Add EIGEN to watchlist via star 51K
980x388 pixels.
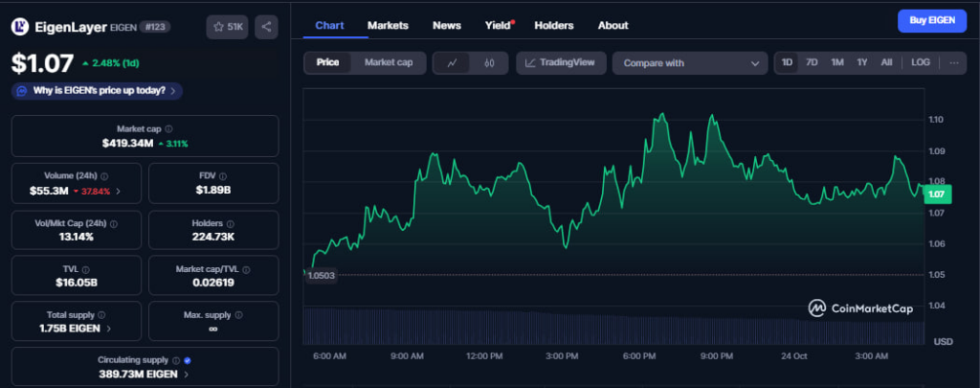point(228,27)
